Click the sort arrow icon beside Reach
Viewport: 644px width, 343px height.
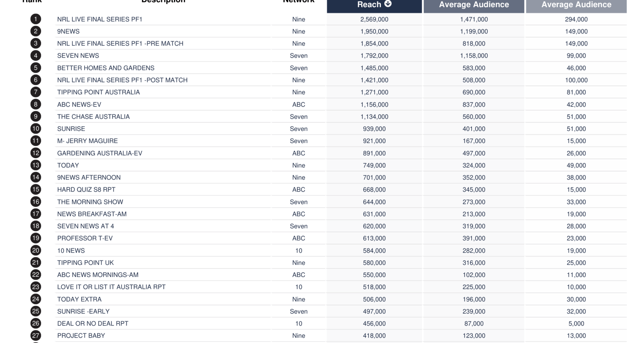(x=388, y=4)
